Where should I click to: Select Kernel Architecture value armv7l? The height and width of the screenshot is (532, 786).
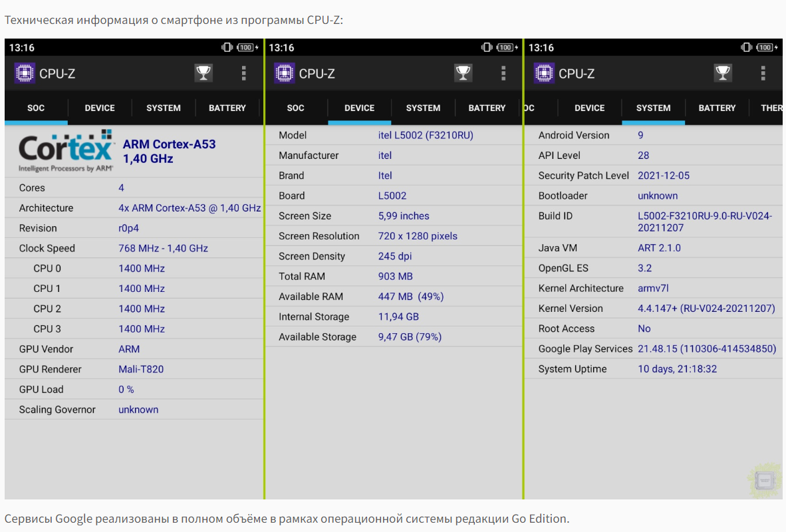point(652,289)
